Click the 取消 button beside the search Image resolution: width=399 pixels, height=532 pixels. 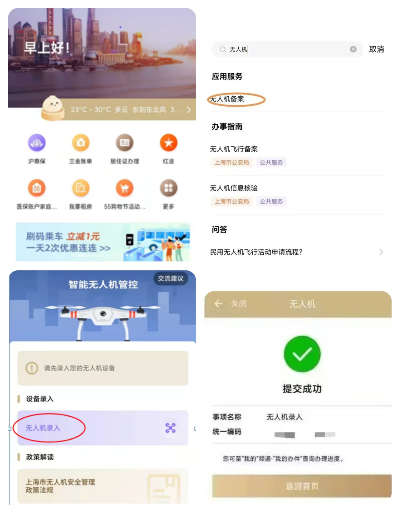click(376, 49)
